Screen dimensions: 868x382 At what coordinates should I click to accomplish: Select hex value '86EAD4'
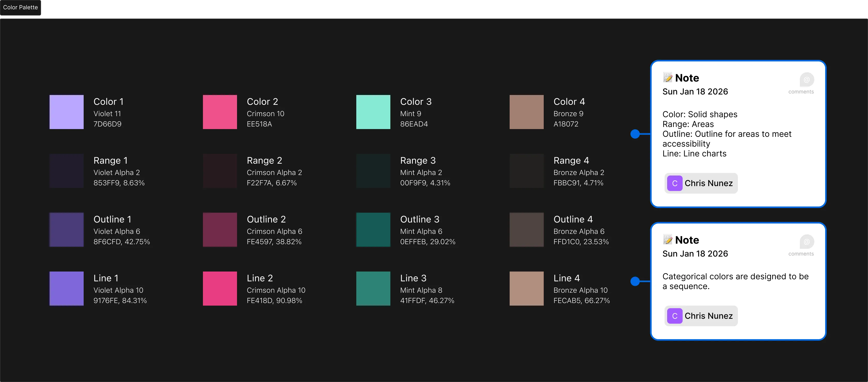coord(414,124)
